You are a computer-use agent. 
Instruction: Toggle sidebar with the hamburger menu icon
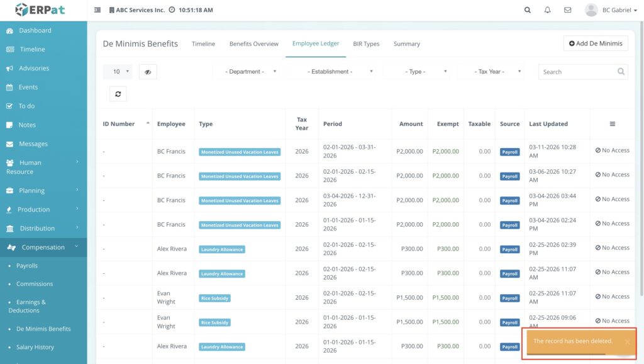97,10
